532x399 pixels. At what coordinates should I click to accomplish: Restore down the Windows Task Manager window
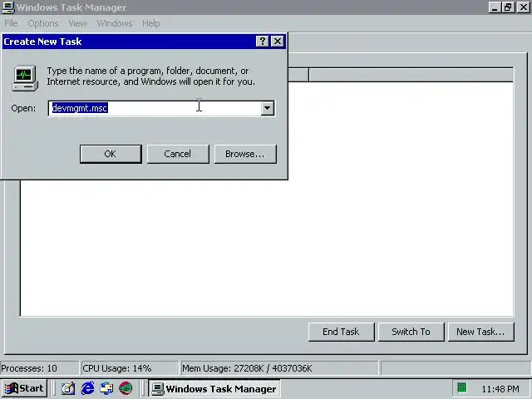[x=508, y=7]
